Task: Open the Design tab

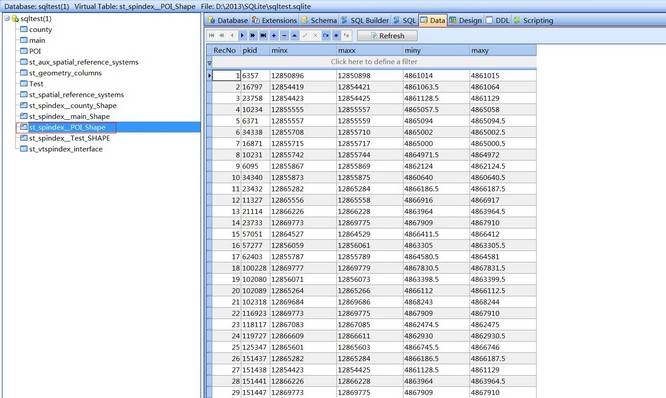Action: [466, 20]
